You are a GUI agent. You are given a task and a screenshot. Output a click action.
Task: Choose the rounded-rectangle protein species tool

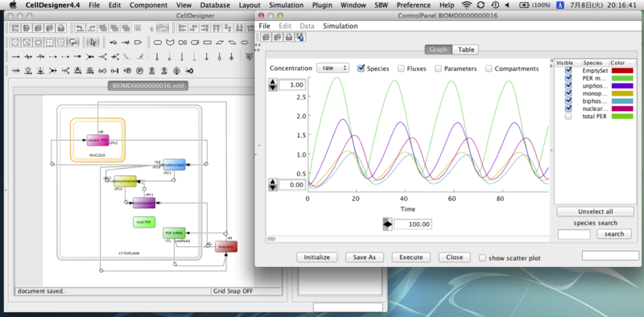158,42
